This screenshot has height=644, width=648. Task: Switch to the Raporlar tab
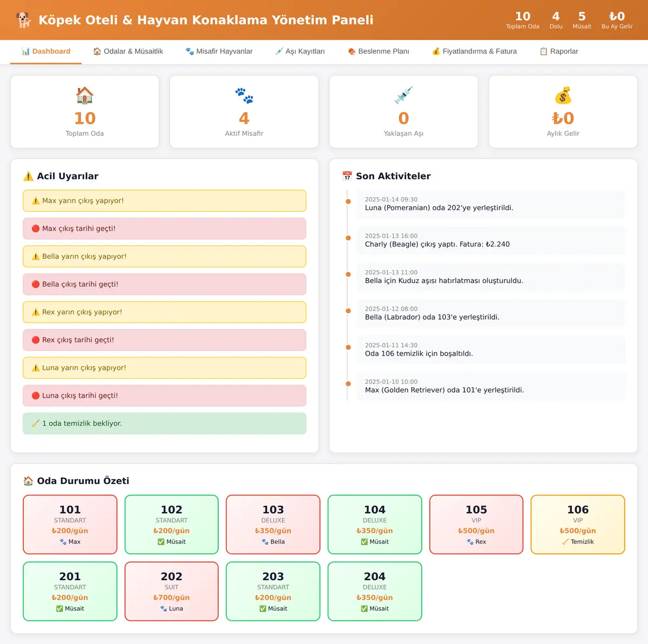coord(559,51)
